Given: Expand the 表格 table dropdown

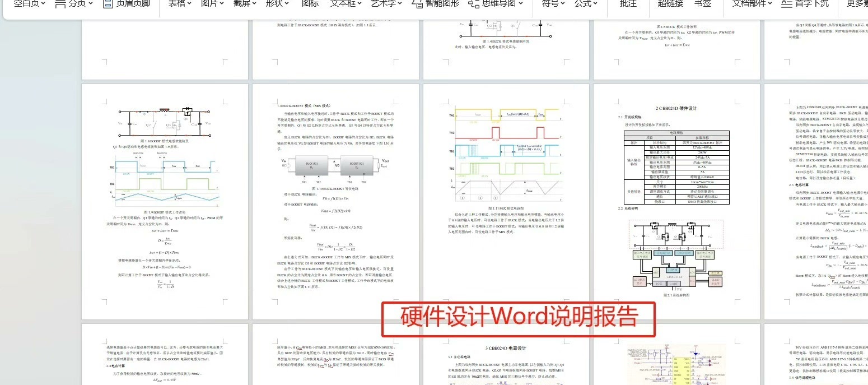Looking at the screenshot, I should [180, 3].
